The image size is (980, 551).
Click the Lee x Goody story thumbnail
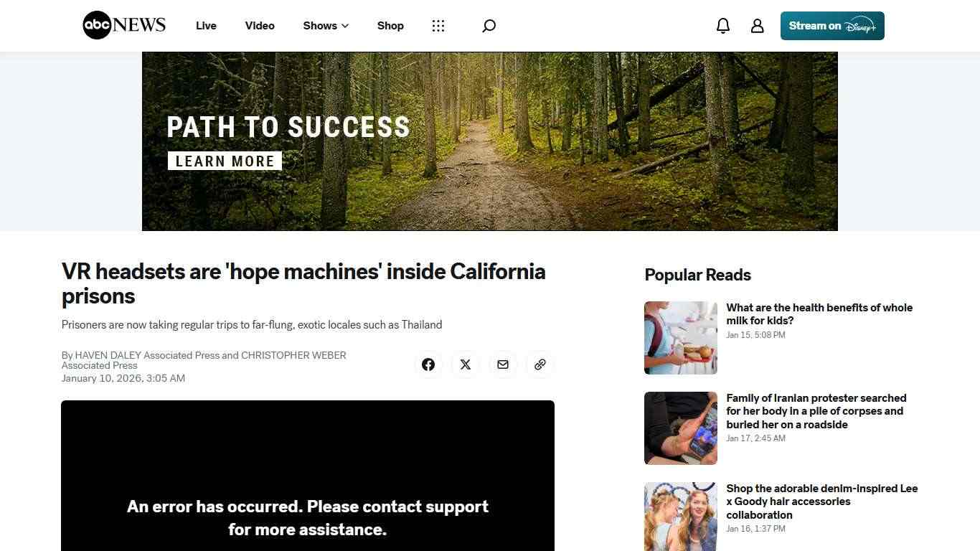point(681,517)
